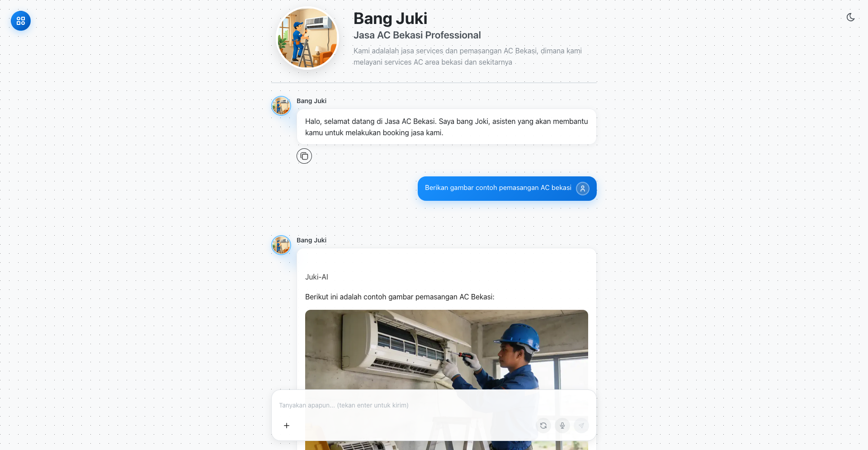The height and width of the screenshot is (450, 868).
Task: Send the message with the paper plane icon
Action: click(x=581, y=426)
